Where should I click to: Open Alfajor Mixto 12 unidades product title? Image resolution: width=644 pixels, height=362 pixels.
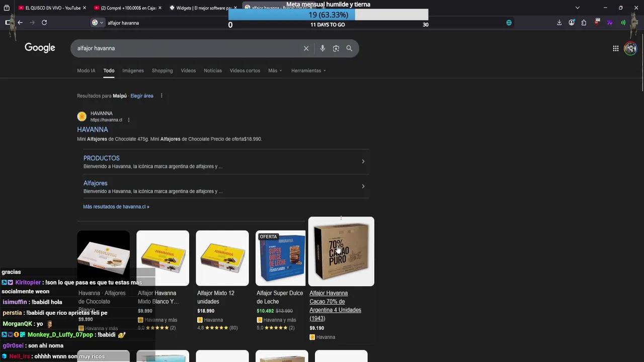tap(216, 297)
